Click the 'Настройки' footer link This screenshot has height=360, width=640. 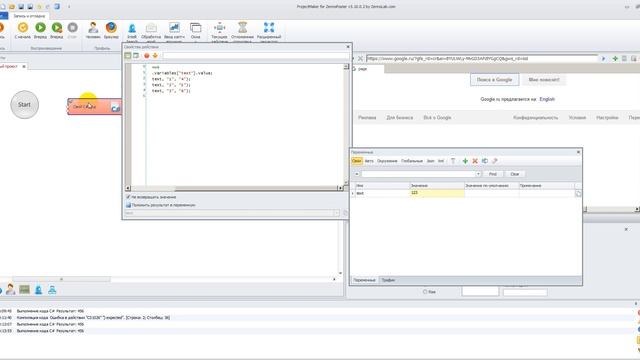607,118
